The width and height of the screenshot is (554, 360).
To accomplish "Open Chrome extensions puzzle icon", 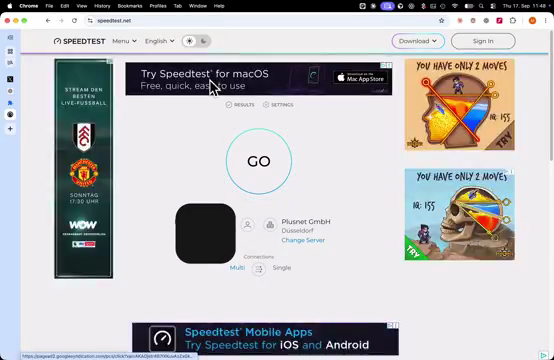I will click(x=513, y=21).
